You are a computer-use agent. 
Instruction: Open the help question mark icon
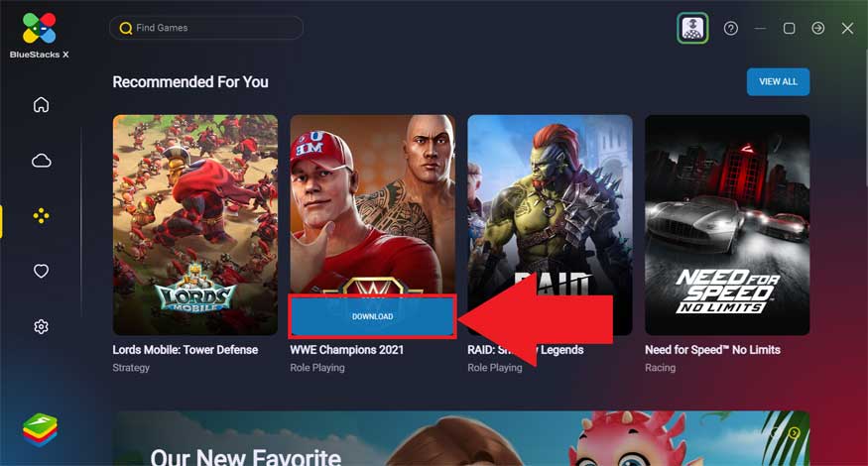tap(731, 28)
